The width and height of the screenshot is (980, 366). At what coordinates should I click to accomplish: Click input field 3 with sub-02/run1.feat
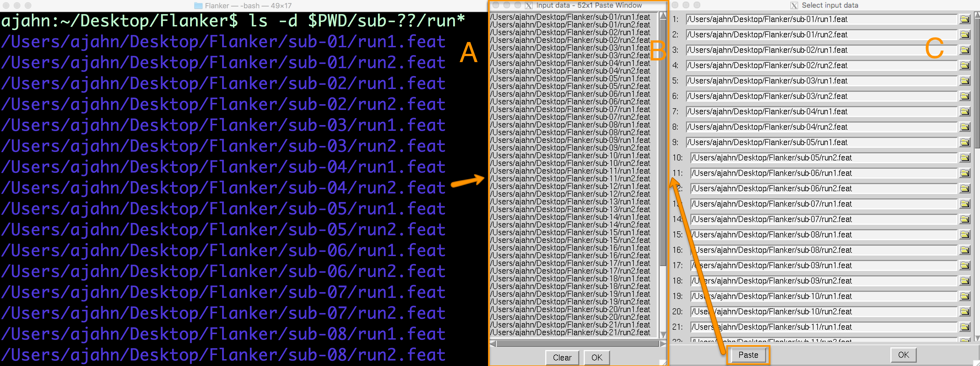click(x=821, y=50)
